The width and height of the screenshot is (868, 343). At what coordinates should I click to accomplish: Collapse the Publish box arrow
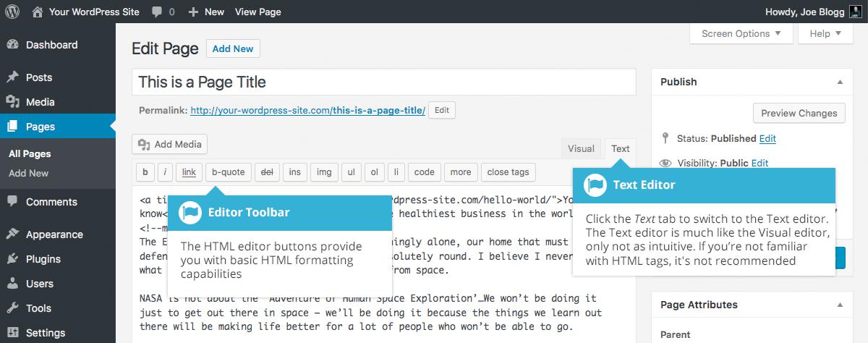(x=840, y=82)
